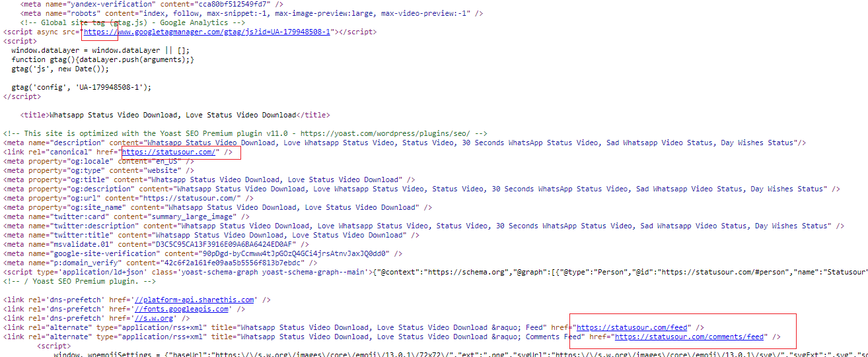This screenshot has width=868, height=357.
Task: Click the twitter:description meta tag line
Action: coord(423,226)
